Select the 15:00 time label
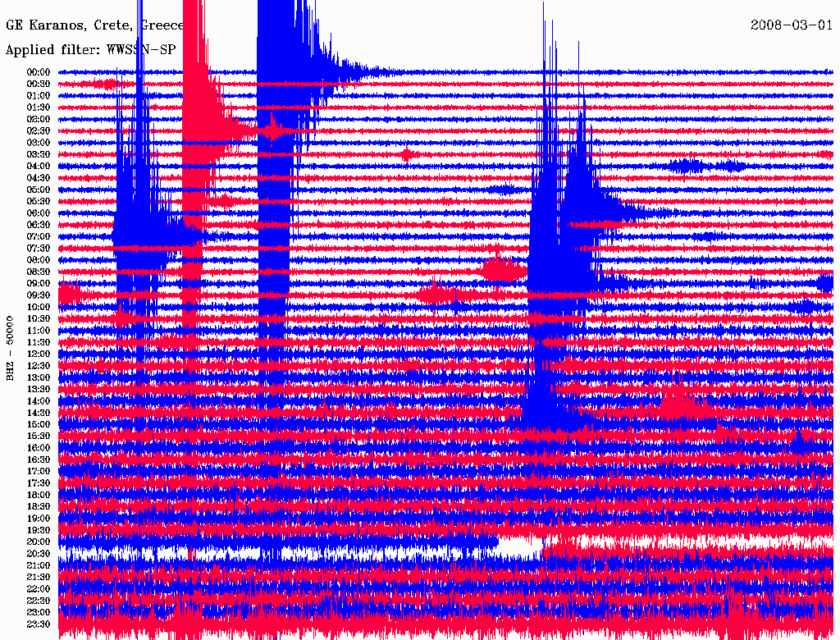 [x=39, y=424]
